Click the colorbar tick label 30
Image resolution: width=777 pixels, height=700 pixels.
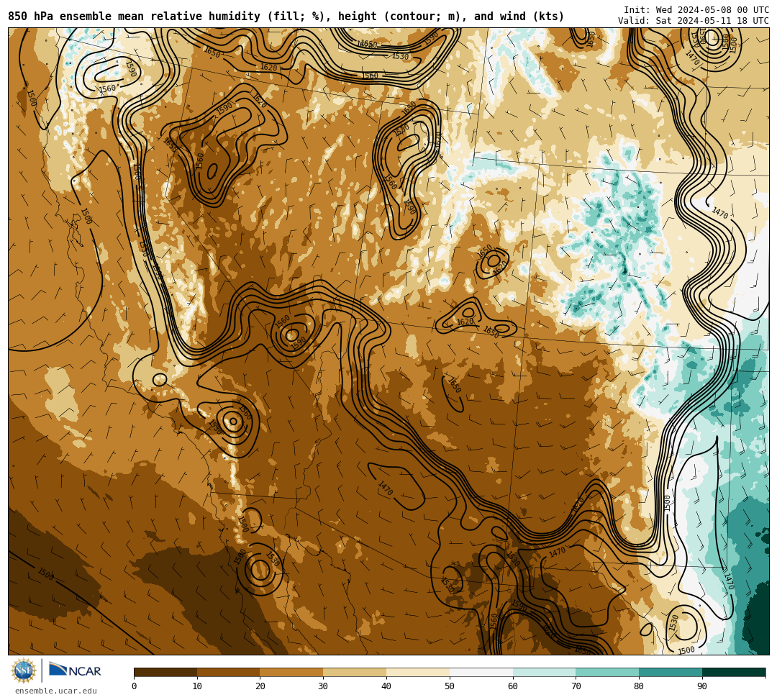[323, 686]
